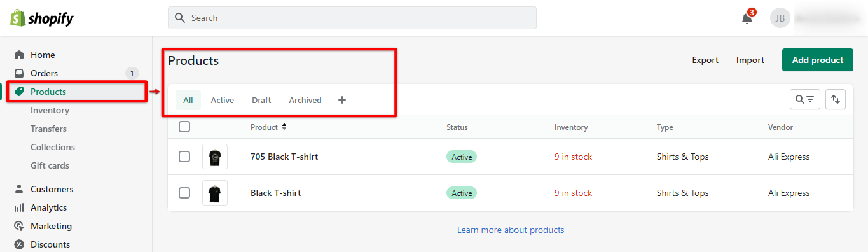This screenshot has width=868, height=252.
Task: Click the Customers person icon
Action: coord(19,189)
